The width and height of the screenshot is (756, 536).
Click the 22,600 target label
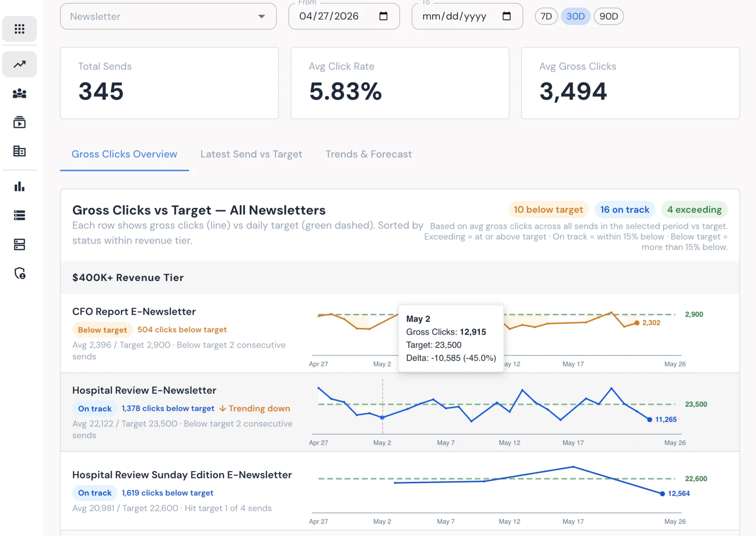click(696, 478)
